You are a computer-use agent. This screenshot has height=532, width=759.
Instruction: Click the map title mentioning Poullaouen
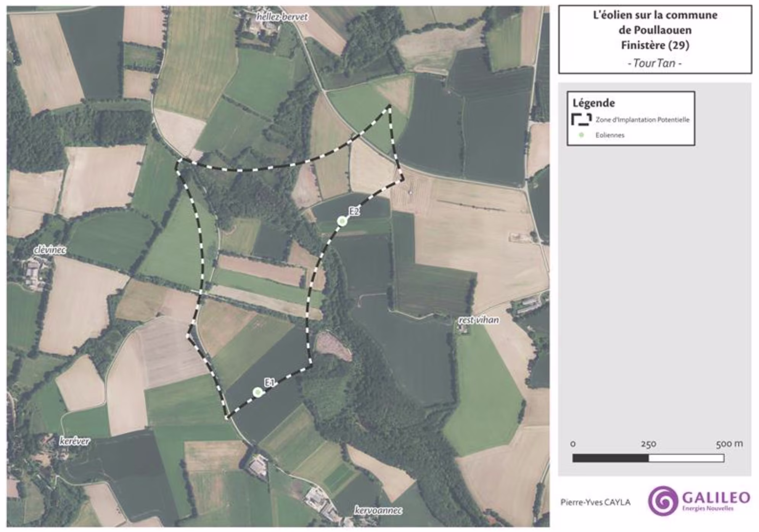(654, 30)
